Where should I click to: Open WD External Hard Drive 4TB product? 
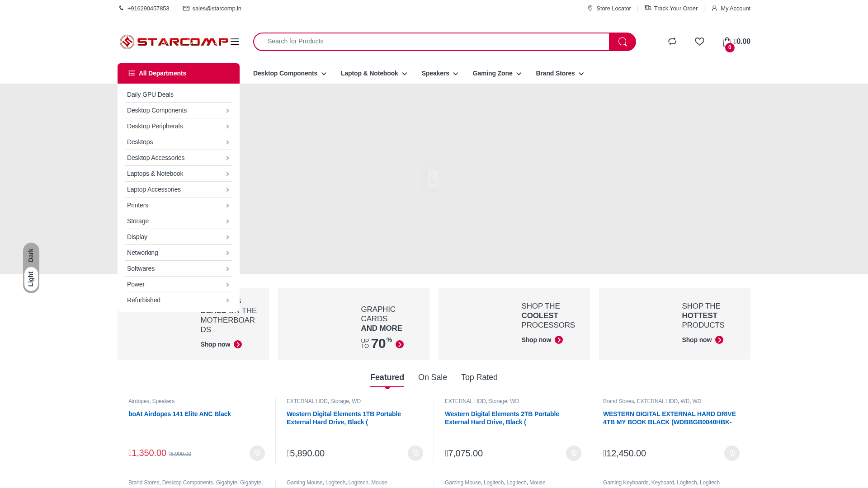click(670, 418)
